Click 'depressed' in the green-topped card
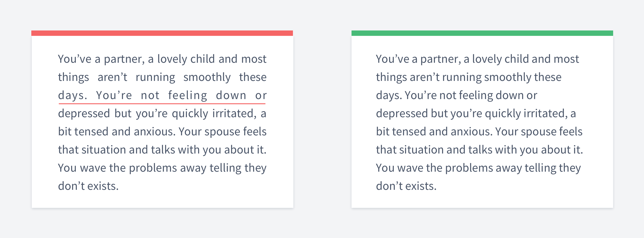 [402, 113]
